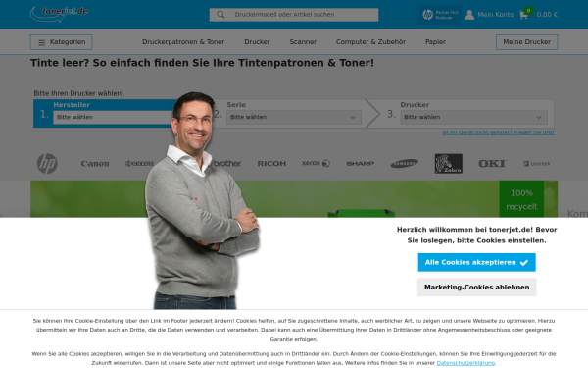Screen dimensions: 588x368
Task: Click the tonerjet.de logo
Action: click(x=59, y=14)
